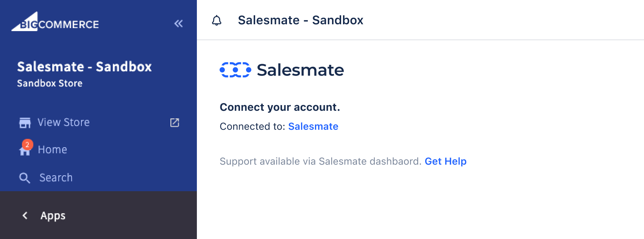
Task: Select the Apps label in bottom bar
Action: pyautogui.click(x=53, y=215)
